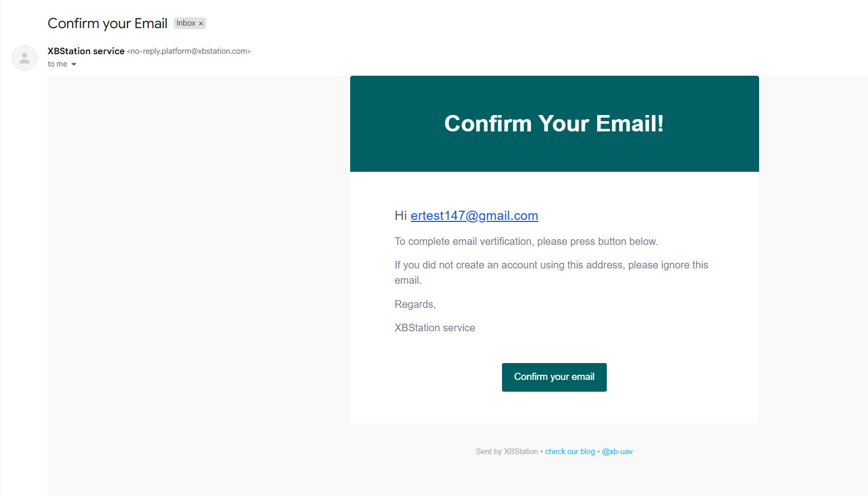Click the "Hi" greeting word
Screen dimensions: 868x496
(x=400, y=216)
